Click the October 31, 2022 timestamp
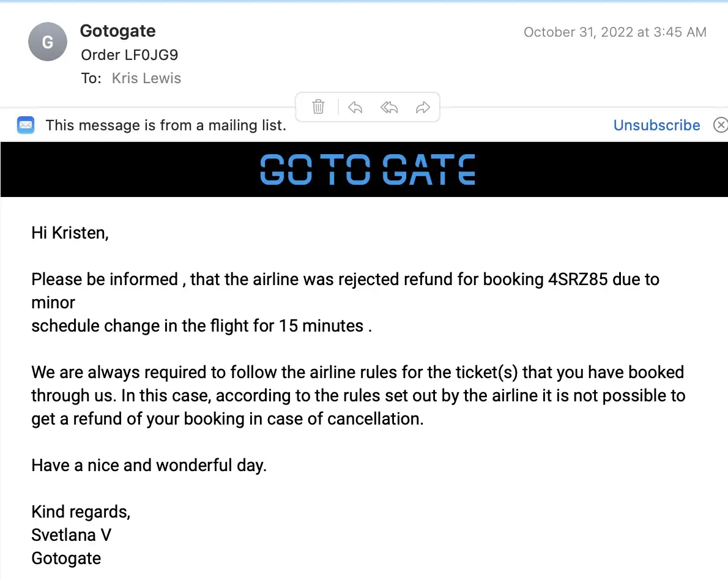Viewport: 728px width, 580px height. coord(615,32)
